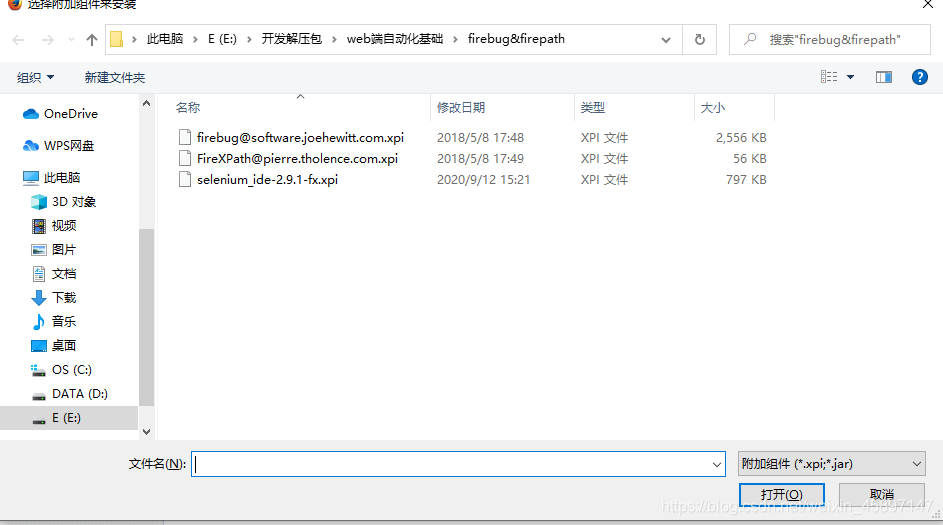This screenshot has width=943, height=525.
Task: Go forward with the forward arrow
Action: 48,40
